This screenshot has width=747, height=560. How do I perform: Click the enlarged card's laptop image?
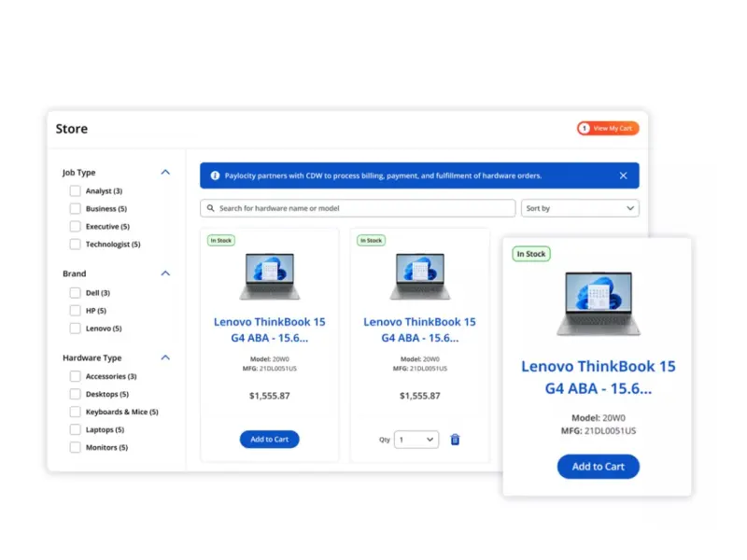pyautogui.click(x=598, y=304)
